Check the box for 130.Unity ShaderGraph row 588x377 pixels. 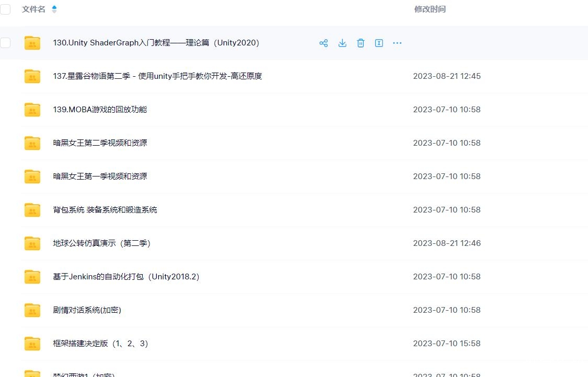tap(5, 43)
